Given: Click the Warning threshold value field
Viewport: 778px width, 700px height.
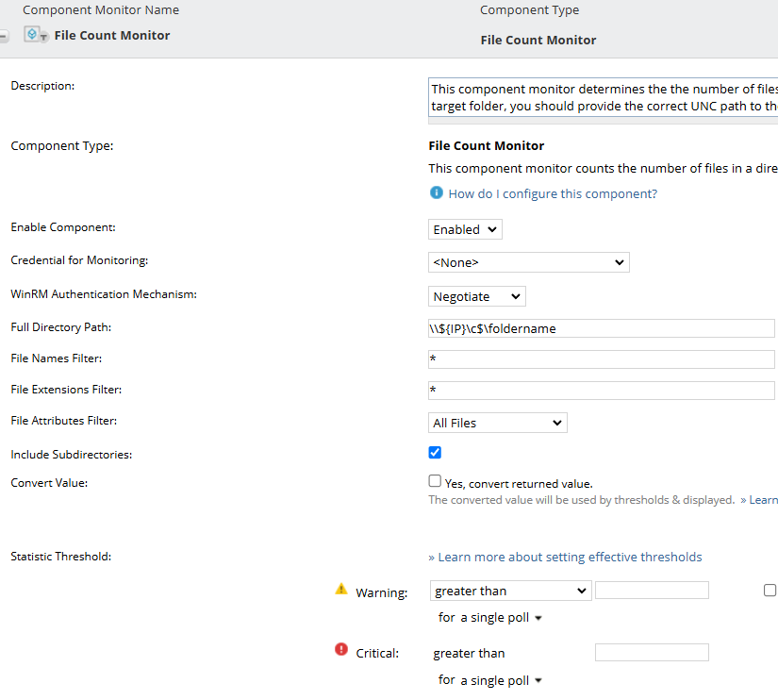Looking at the screenshot, I should click(x=652, y=591).
